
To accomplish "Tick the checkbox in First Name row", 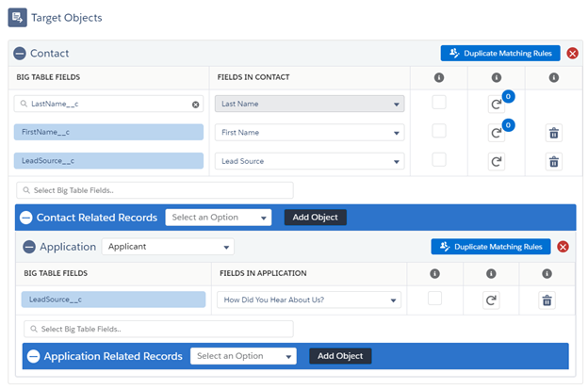I will tap(438, 131).
